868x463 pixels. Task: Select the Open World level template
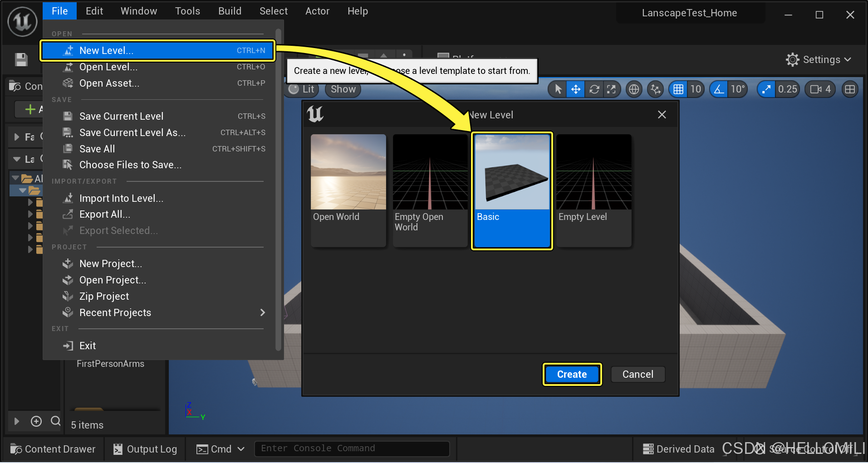pyautogui.click(x=348, y=190)
